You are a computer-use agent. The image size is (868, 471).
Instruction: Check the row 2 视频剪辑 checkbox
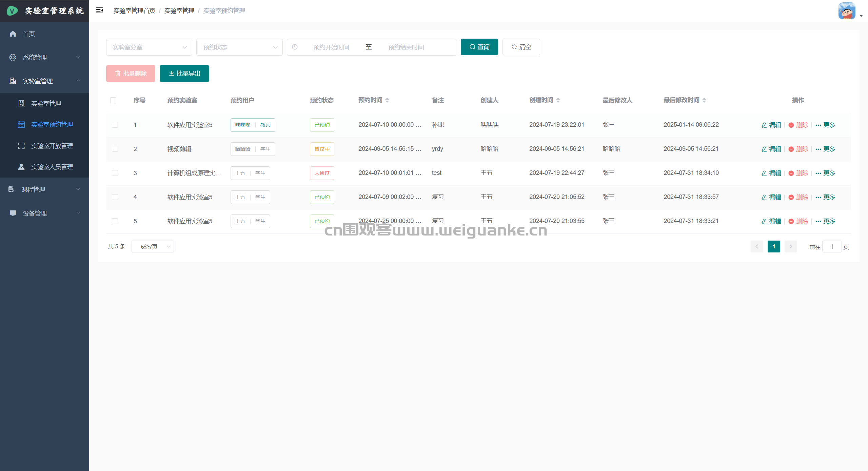[115, 149]
